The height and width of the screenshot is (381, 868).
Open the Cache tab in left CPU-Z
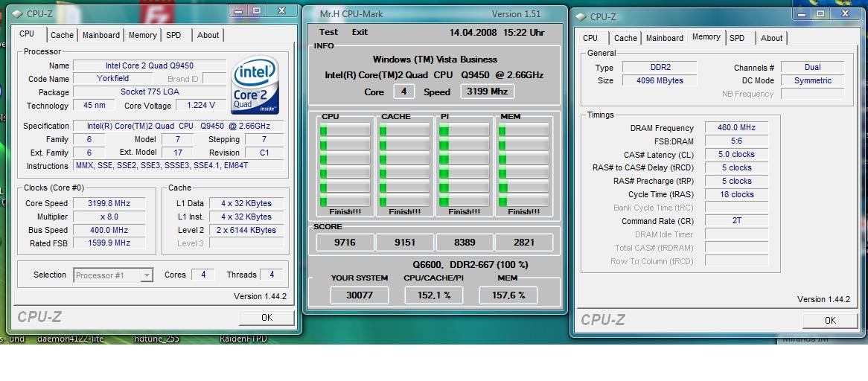pyautogui.click(x=62, y=35)
